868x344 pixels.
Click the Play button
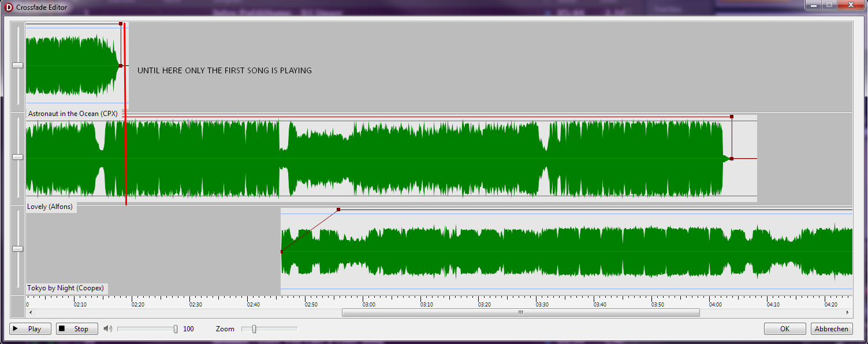coord(30,329)
